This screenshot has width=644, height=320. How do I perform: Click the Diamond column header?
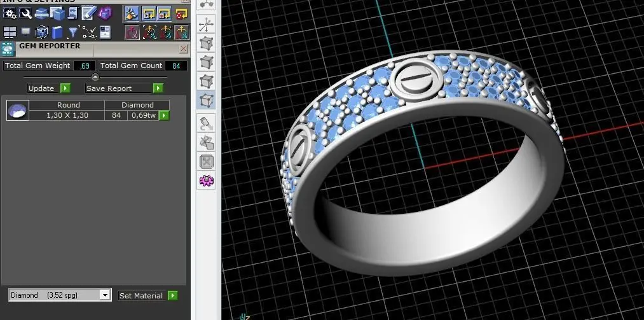tap(137, 105)
